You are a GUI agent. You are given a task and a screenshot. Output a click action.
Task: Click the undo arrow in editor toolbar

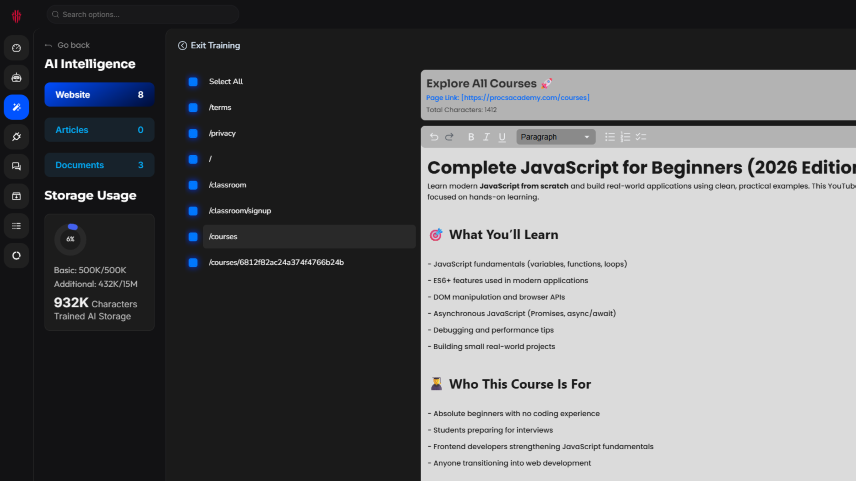pyautogui.click(x=434, y=137)
